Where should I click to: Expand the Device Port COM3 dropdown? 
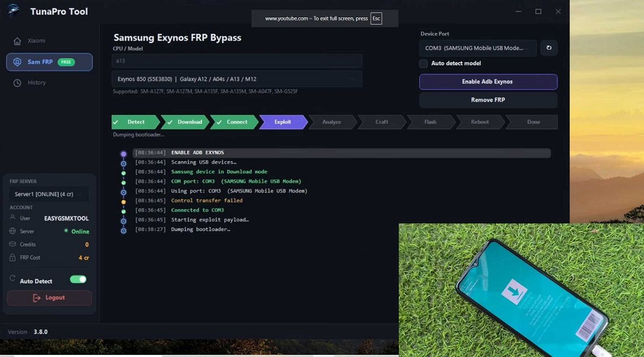pyautogui.click(x=478, y=48)
